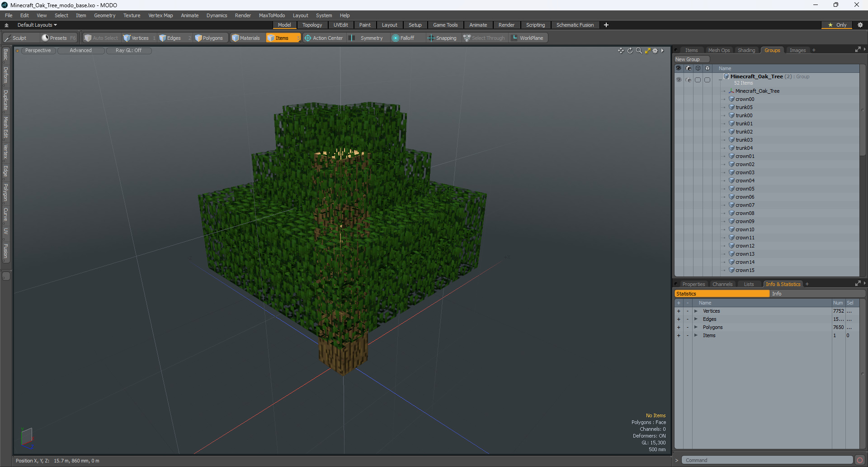Add a new tab beside Images

[814, 50]
